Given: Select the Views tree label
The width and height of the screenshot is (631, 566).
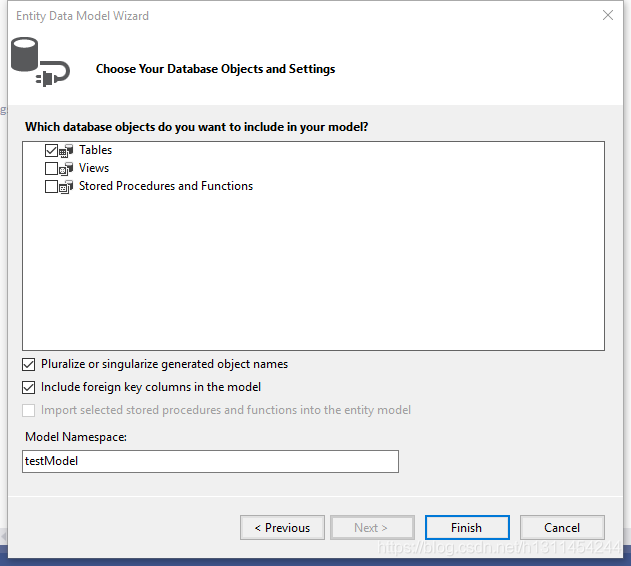Looking at the screenshot, I should pos(94,168).
